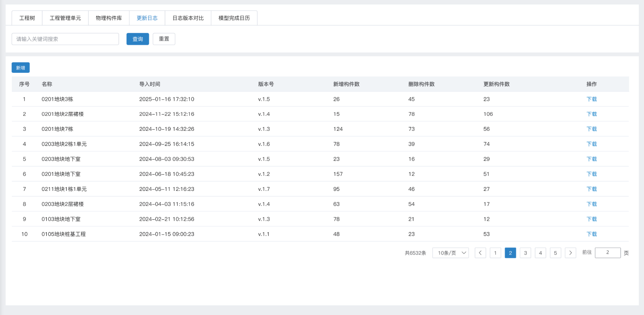This screenshot has height=315, width=644.
Task: Download the 0203地块2栋1单元 log
Action: [x=591, y=144]
